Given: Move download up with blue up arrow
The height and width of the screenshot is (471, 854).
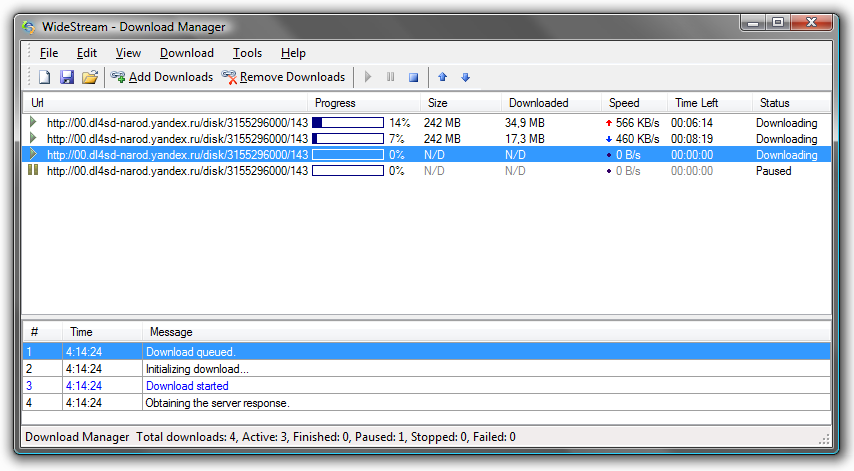Looking at the screenshot, I should tap(442, 77).
